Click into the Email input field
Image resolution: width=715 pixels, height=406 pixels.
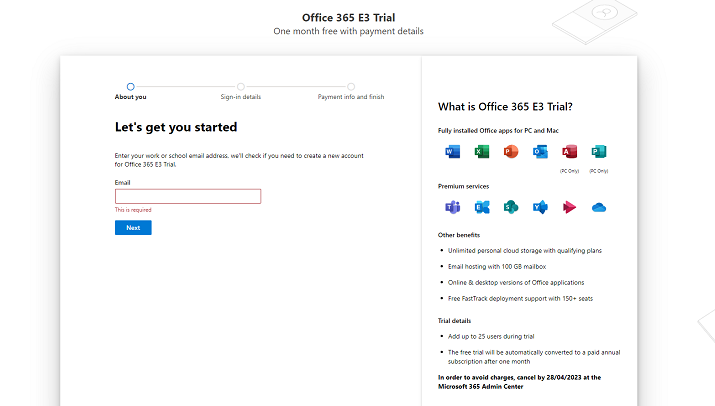tap(188, 196)
